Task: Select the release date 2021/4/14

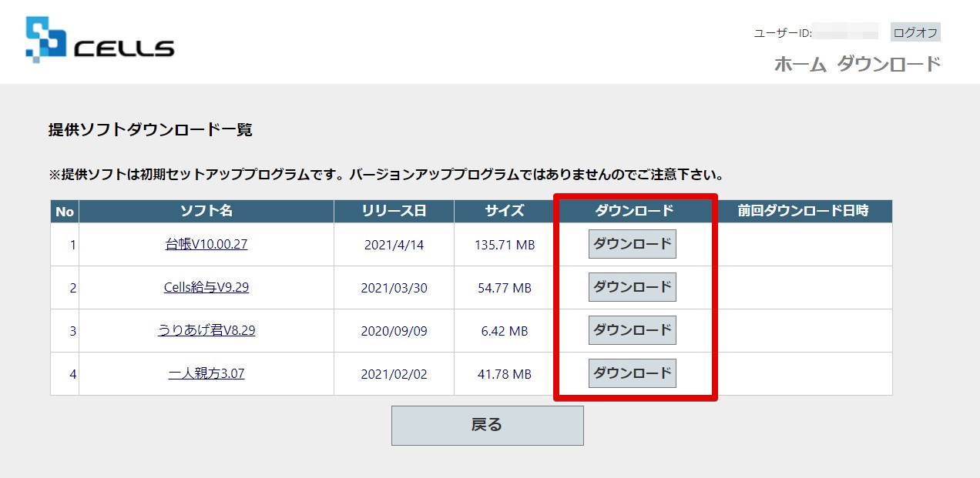Action: pos(394,245)
